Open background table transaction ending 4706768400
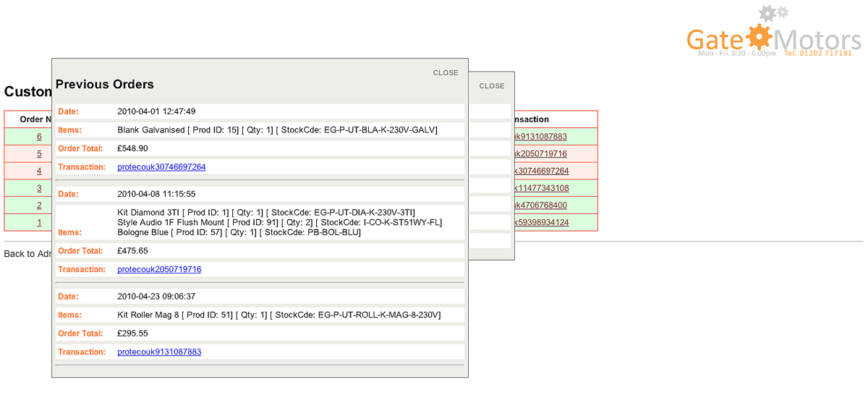 [541, 205]
